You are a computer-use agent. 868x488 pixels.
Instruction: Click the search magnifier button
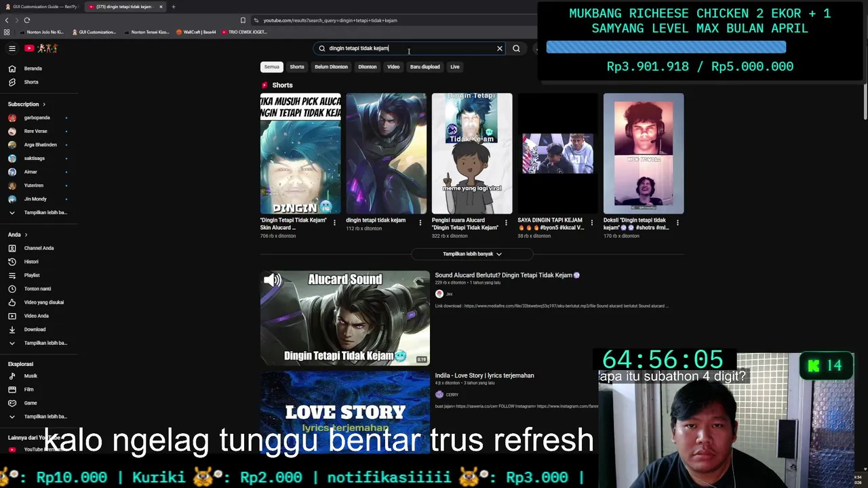[x=516, y=48]
